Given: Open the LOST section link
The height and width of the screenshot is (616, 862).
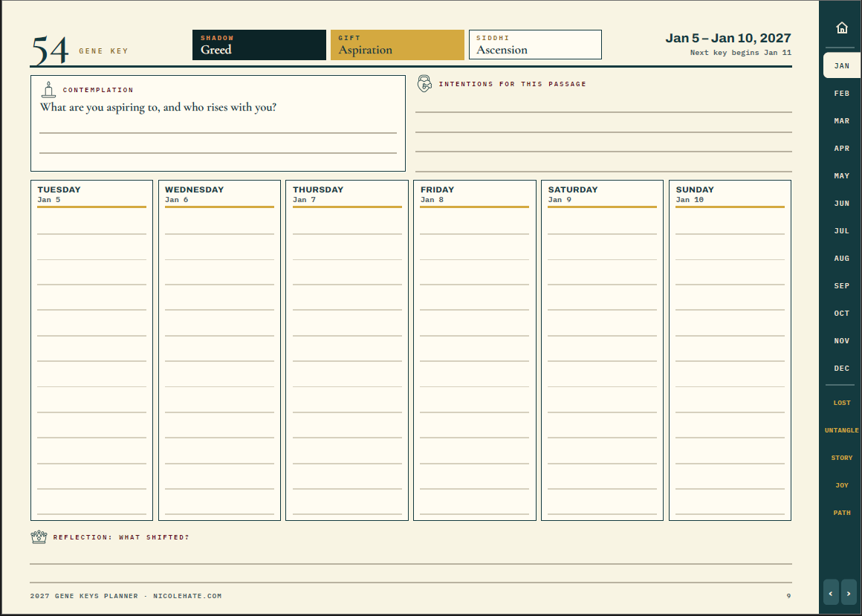Looking at the screenshot, I should pyautogui.click(x=842, y=403).
